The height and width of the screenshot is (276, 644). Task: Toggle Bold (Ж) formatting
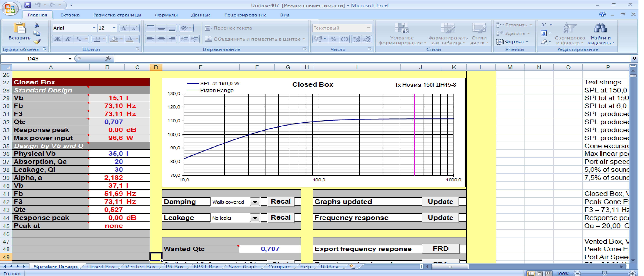click(x=57, y=39)
